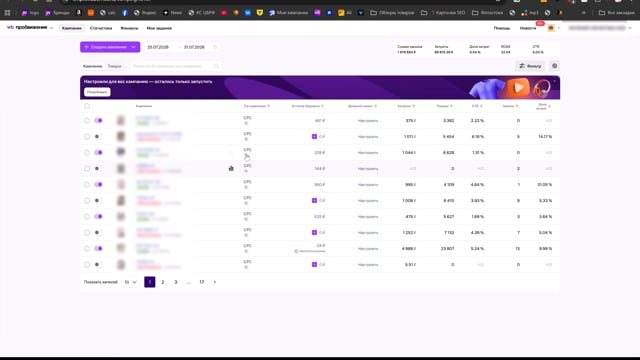640x360 pixels.
Task: Expand the 'Создать кампанию' dropdown arrow
Action: (x=133, y=47)
